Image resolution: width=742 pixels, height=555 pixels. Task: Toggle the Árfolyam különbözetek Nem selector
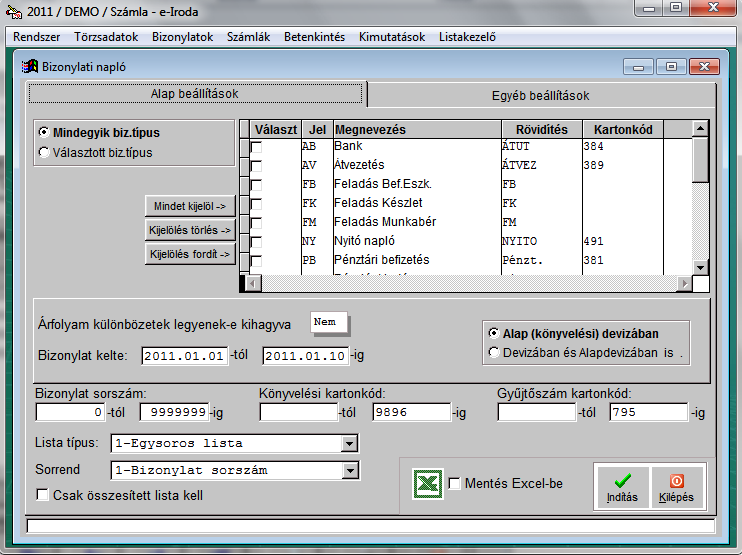pos(330,323)
